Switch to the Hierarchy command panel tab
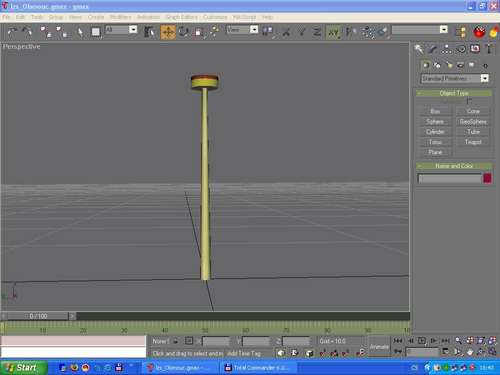Viewport: 500px width, 375px height. point(447,49)
